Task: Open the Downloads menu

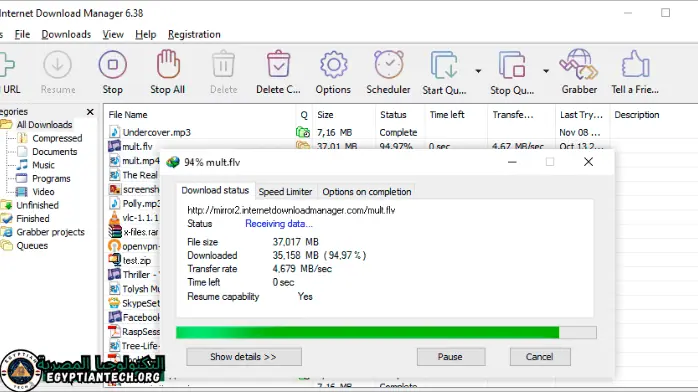Action: pos(66,34)
